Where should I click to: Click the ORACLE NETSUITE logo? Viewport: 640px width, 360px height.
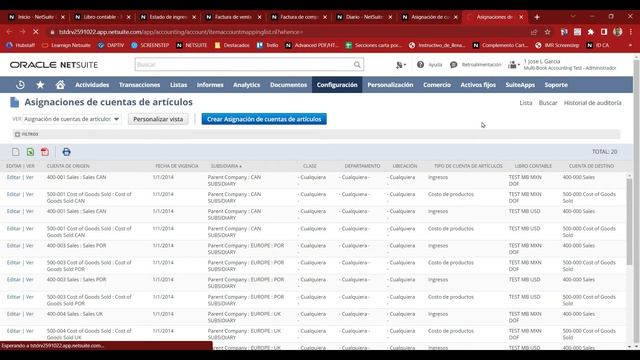point(54,65)
